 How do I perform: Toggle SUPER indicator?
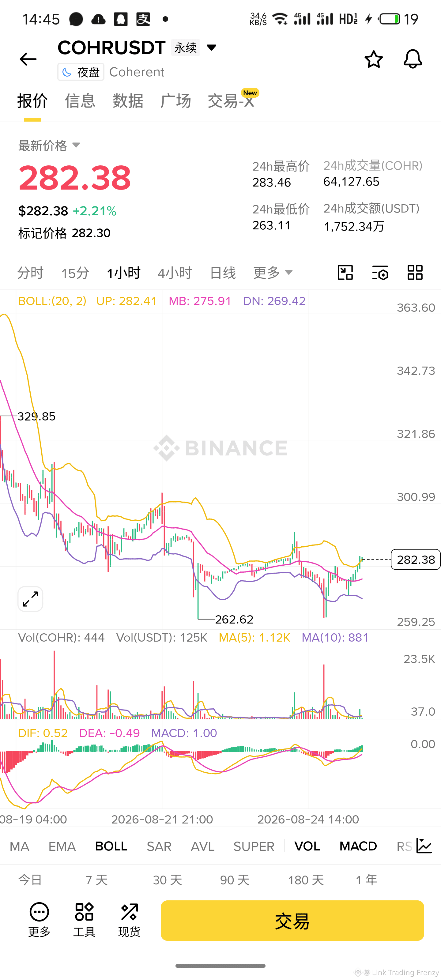pos(254,846)
